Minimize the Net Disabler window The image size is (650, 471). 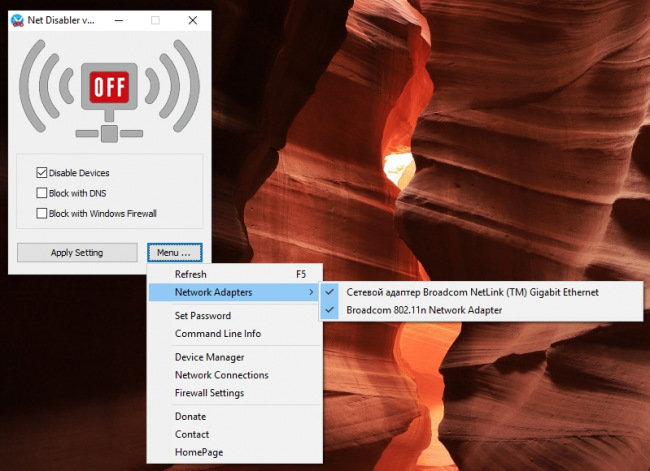pos(119,20)
